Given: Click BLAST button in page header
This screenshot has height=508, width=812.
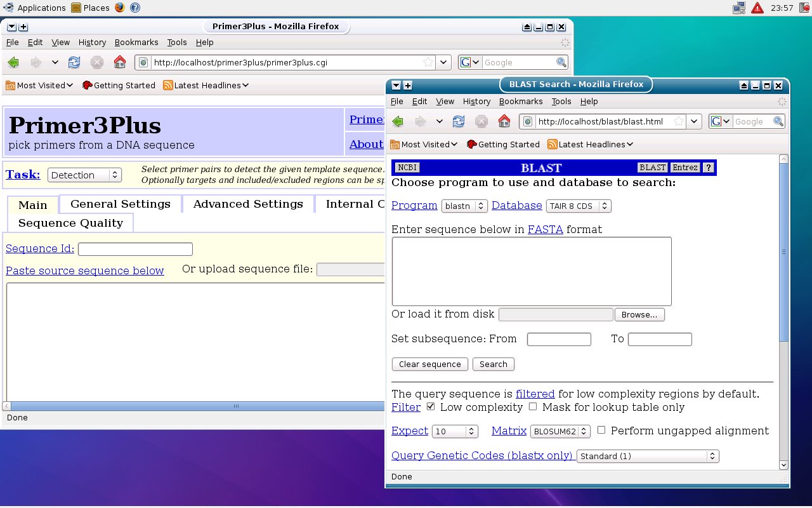Looking at the screenshot, I should click(653, 168).
